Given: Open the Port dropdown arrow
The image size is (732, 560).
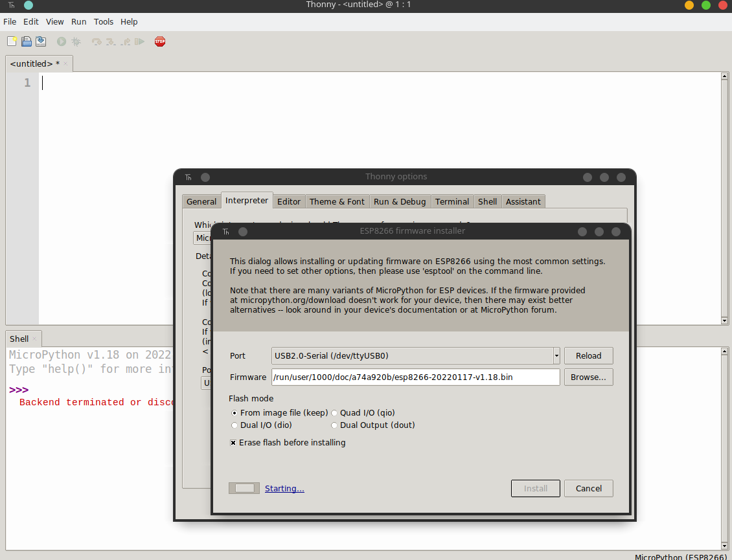Looking at the screenshot, I should point(556,356).
